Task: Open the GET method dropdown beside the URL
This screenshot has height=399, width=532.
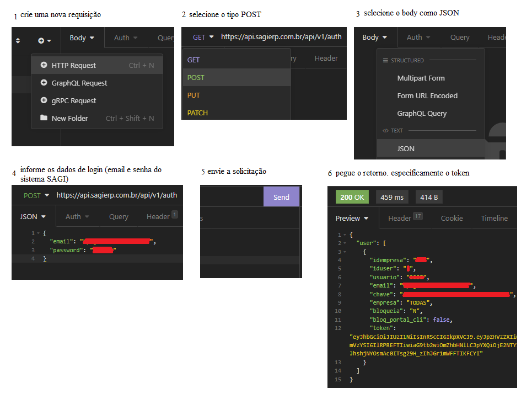Action: (x=203, y=38)
